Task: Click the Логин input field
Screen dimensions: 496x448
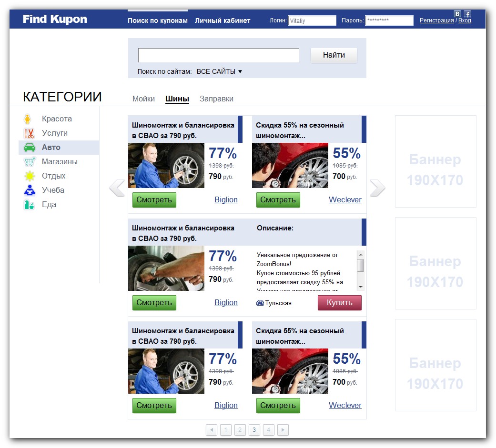Action: pyautogui.click(x=312, y=20)
